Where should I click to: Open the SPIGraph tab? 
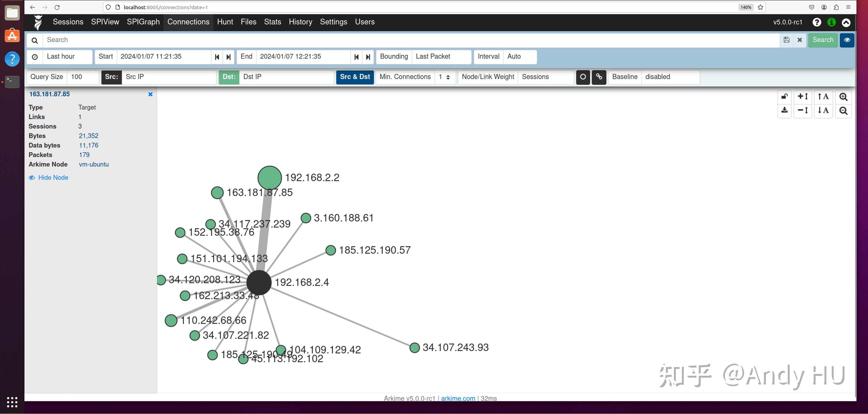click(143, 22)
